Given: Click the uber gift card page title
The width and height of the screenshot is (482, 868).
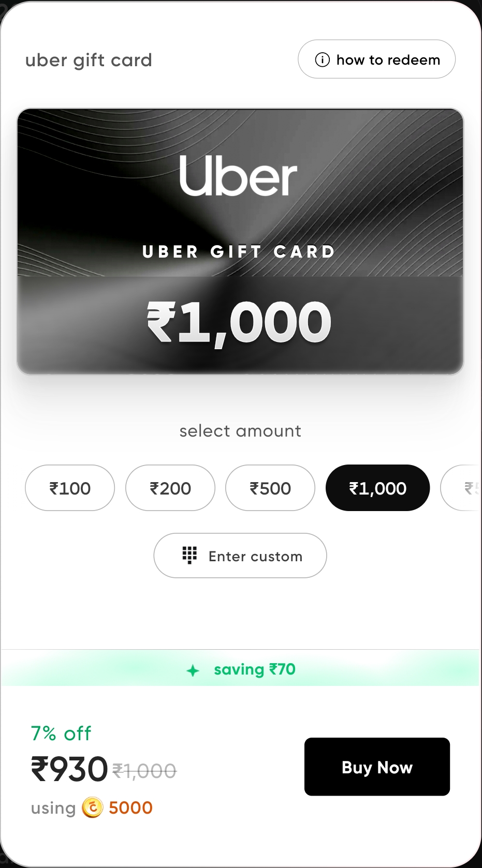Looking at the screenshot, I should pos(89,61).
